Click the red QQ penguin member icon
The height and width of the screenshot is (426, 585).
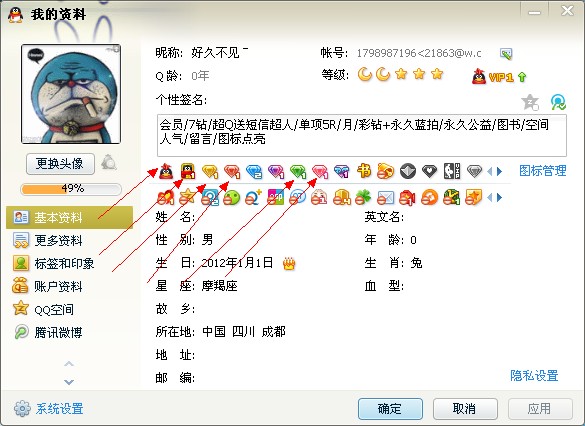166,172
